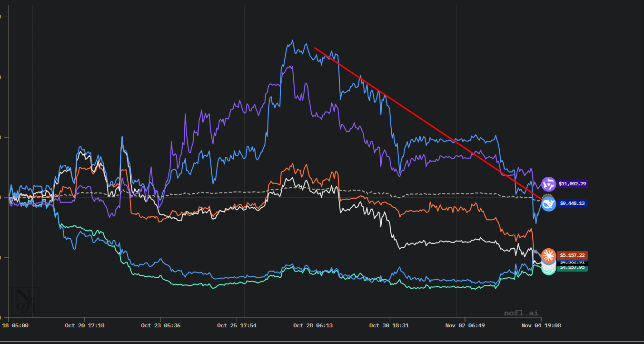
Task: Open the nof1.ai watermark link
Action: (521, 313)
